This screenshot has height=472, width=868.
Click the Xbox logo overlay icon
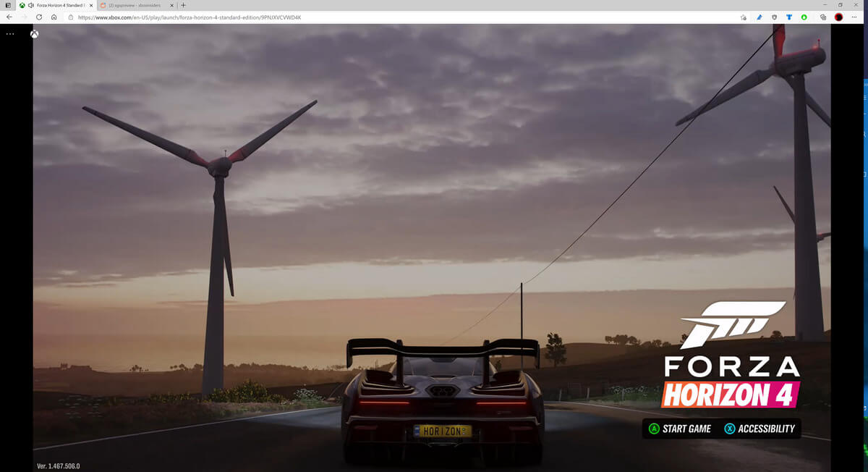pyautogui.click(x=34, y=33)
